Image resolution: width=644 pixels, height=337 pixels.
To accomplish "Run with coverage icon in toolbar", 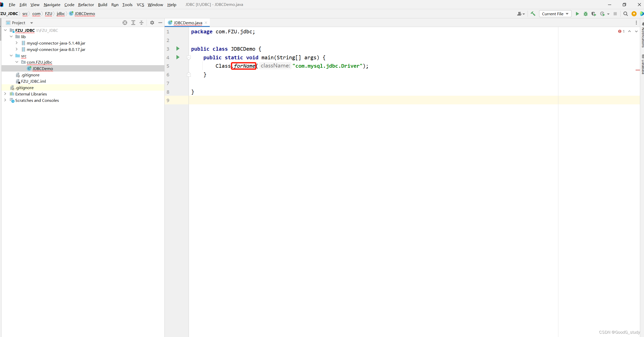I will [594, 14].
